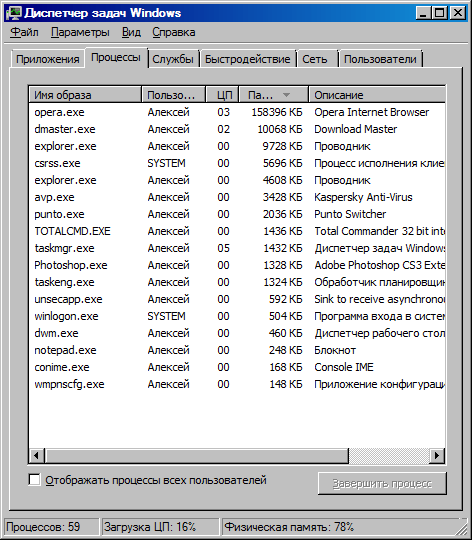This screenshot has height=540, width=472.
Task: Sort by the ЦП column header
Action: 222,95
